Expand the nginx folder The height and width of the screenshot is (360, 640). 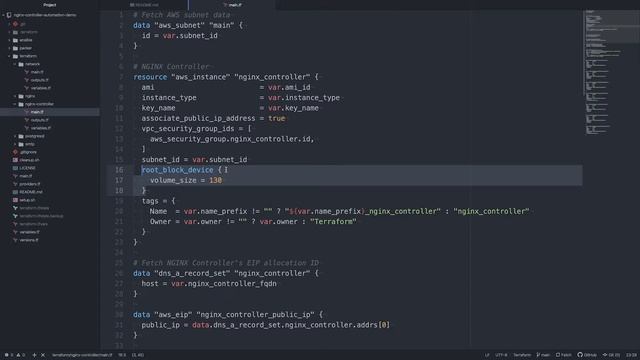coord(15,96)
